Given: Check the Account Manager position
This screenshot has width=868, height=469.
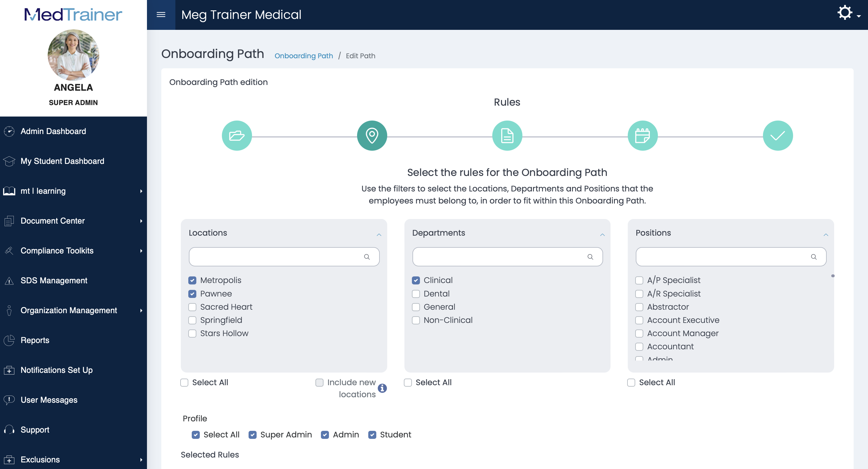Looking at the screenshot, I should tap(640, 333).
